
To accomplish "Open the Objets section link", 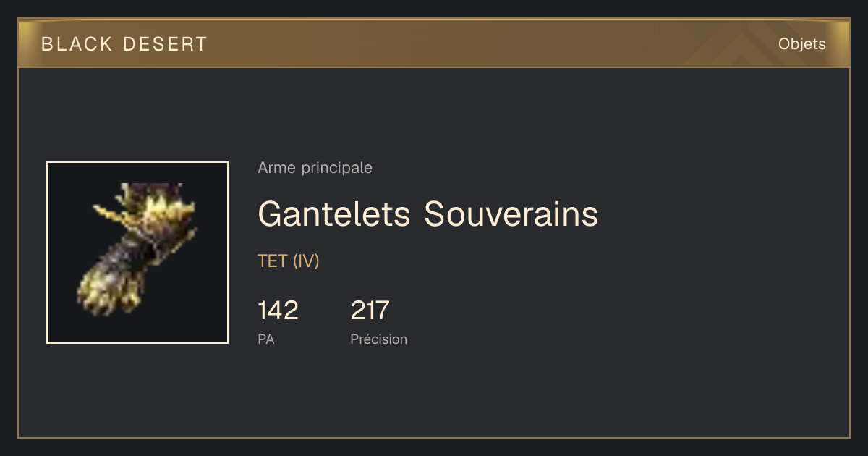I will point(801,44).
